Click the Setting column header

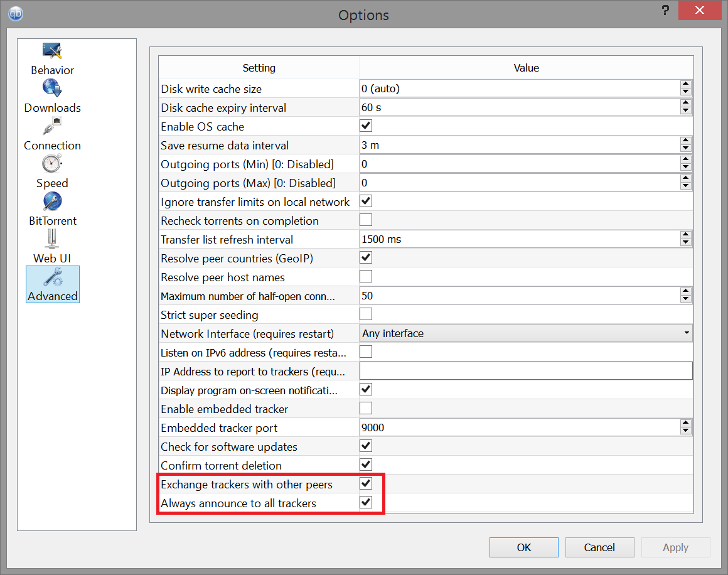pyautogui.click(x=259, y=68)
